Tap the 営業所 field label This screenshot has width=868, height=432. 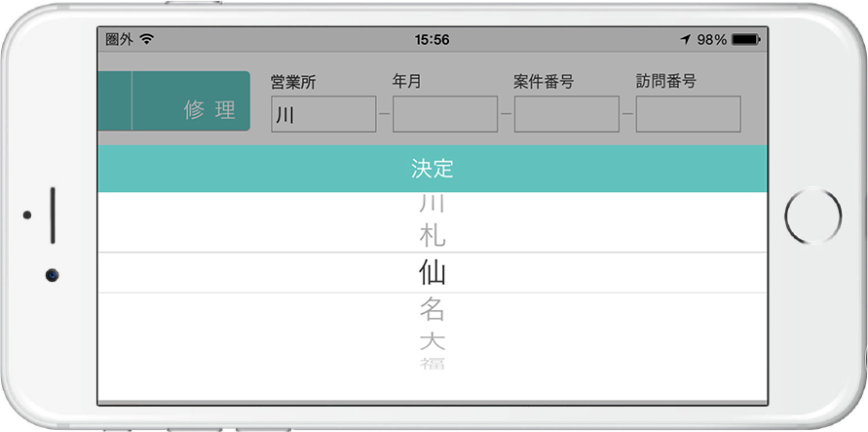293,83
